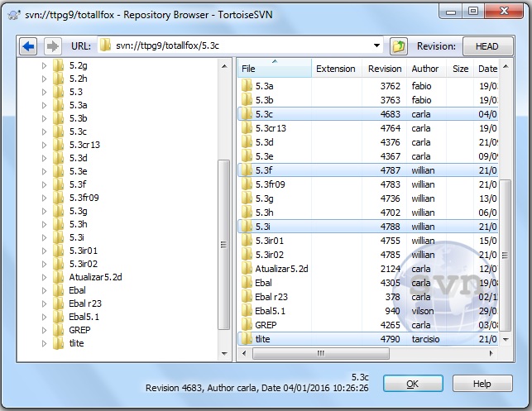Viewport: 532px width, 411px height.
Task: Expand the Atualizar5.2d tree node
Action: pos(44,277)
